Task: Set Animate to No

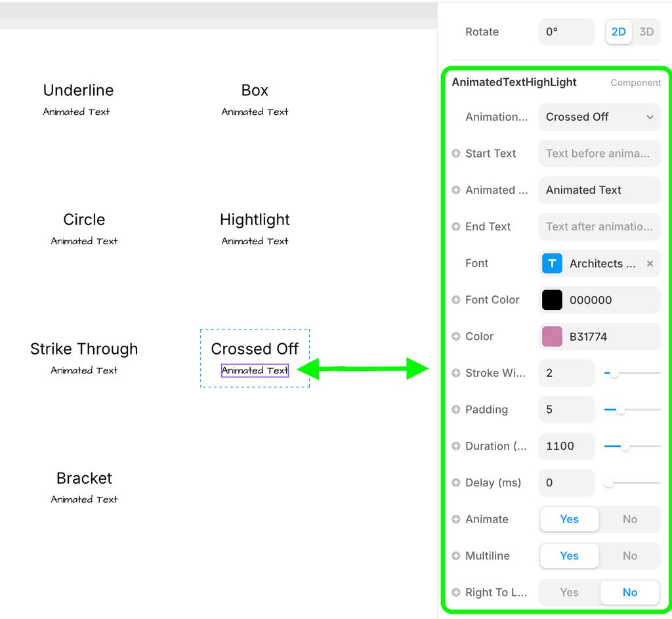Action: (x=629, y=519)
